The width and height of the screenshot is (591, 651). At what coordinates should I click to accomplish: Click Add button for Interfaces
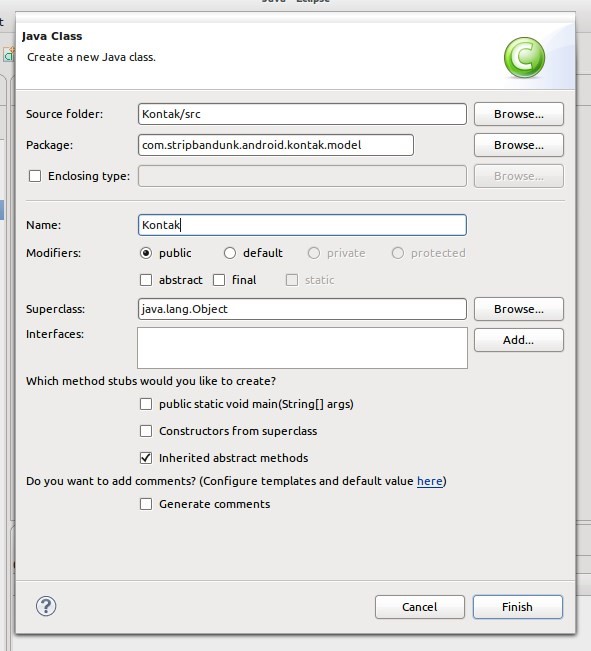(x=519, y=340)
